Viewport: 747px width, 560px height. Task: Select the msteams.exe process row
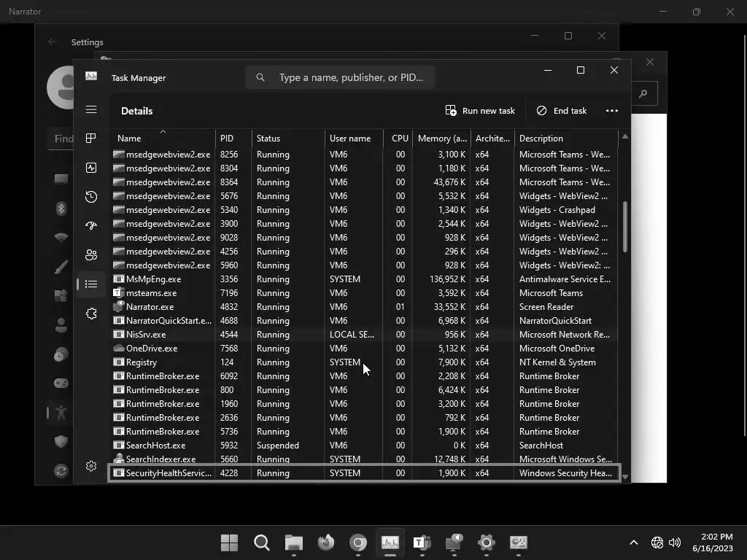coord(364,293)
